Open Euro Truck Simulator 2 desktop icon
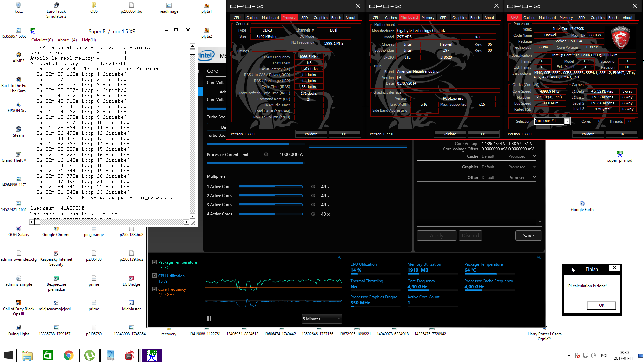644x362 pixels. click(56, 10)
